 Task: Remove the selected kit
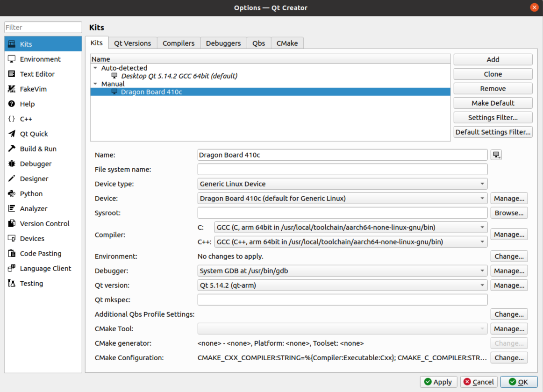coord(493,89)
